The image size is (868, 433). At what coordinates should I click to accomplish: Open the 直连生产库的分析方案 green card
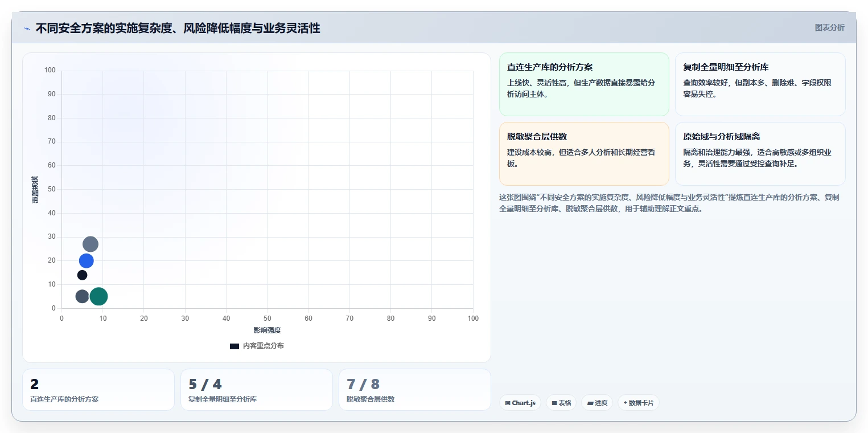point(584,84)
